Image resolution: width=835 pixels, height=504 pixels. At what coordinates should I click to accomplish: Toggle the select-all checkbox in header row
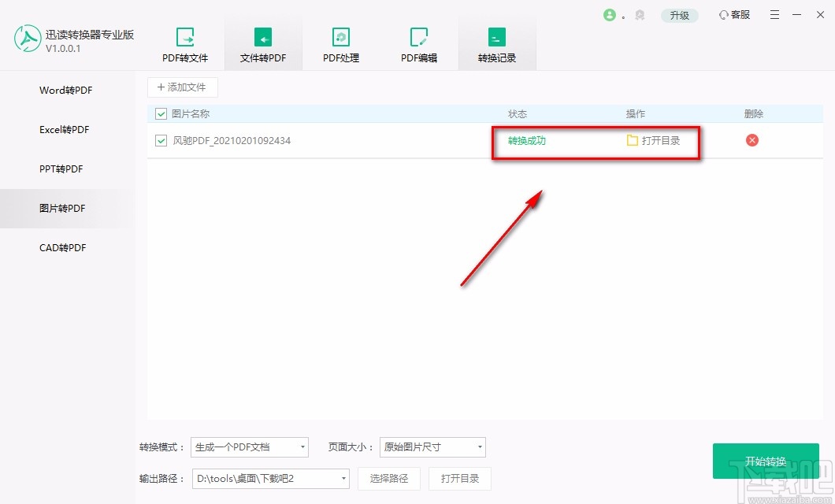pos(160,113)
